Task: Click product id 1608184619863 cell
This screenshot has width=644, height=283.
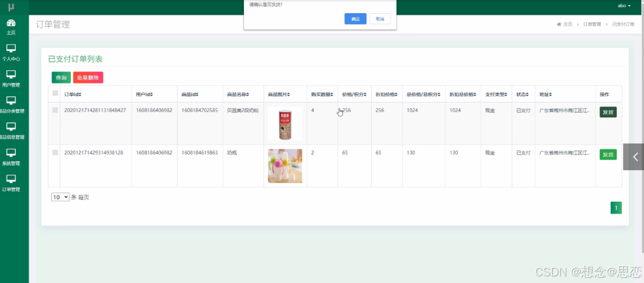Action: [x=200, y=152]
